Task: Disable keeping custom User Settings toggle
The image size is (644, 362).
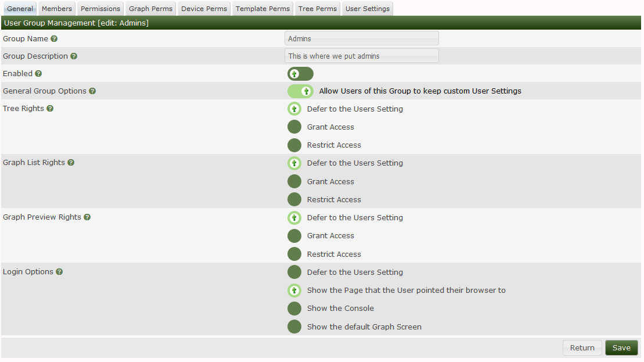Action: [300, 91]
